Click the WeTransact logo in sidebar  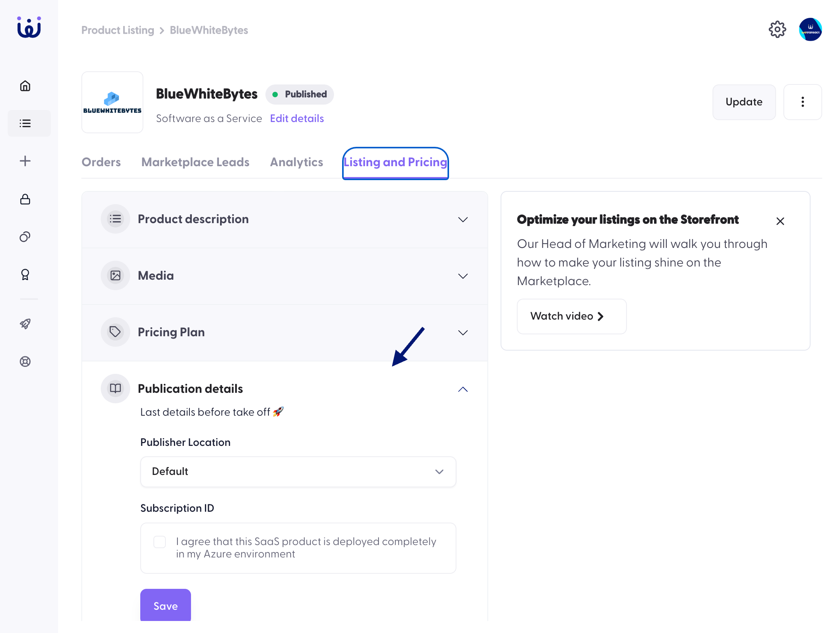click(x=29, y=27)
